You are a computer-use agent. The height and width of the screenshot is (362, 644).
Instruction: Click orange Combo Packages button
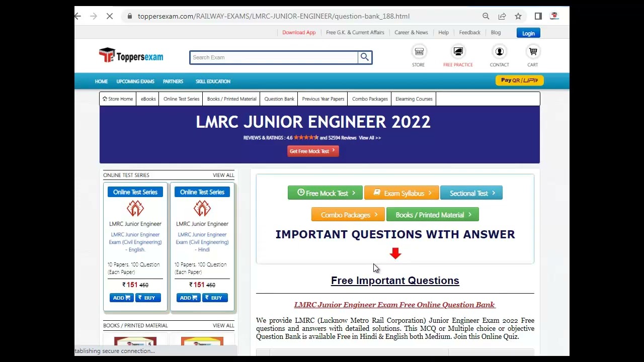point(348,215)
